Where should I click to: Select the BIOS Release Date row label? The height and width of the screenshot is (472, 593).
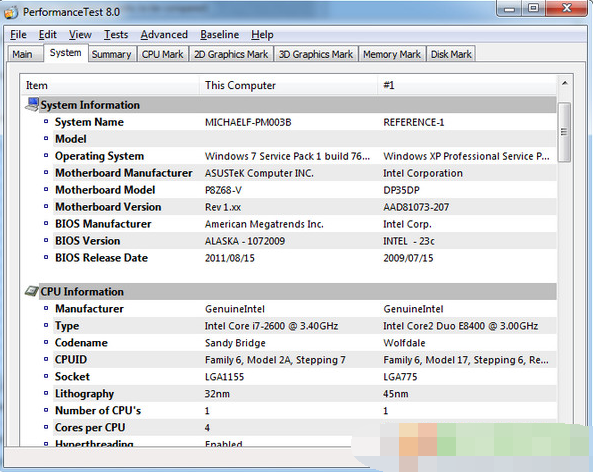tap(101, 258)
